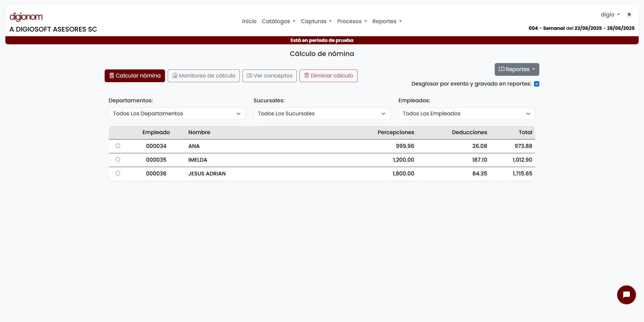Image resolution: width=644 pixels, height=322 pixels.
Task: Click the clipboard icon in Monitoreo de cálculo
Action: (175, 76)
